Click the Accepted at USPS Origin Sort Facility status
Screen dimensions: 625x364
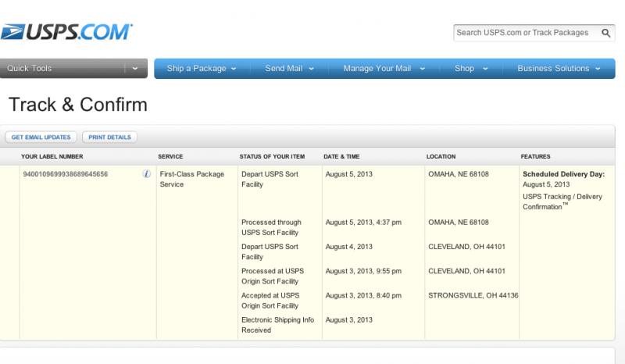coord(270,301)
